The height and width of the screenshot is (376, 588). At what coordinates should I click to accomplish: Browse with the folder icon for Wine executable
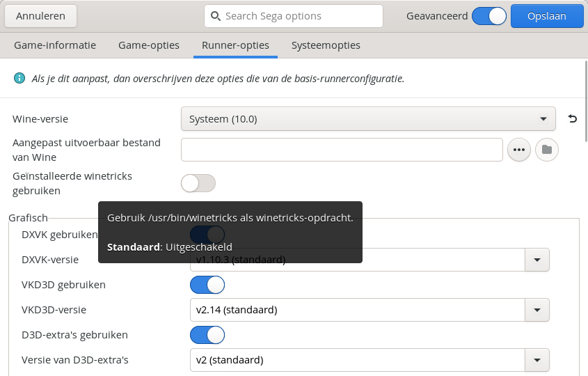pos(547,150)
